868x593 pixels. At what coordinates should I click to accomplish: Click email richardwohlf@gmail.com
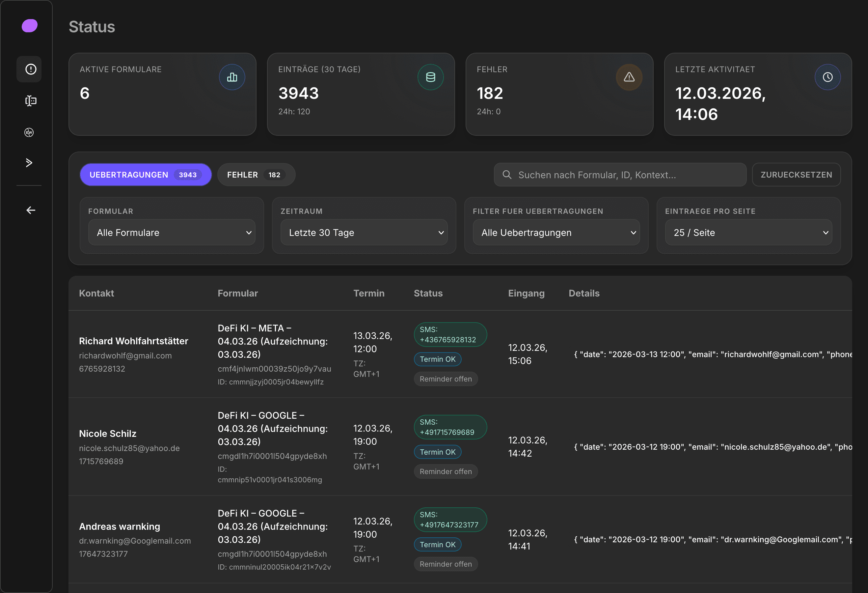125,356
